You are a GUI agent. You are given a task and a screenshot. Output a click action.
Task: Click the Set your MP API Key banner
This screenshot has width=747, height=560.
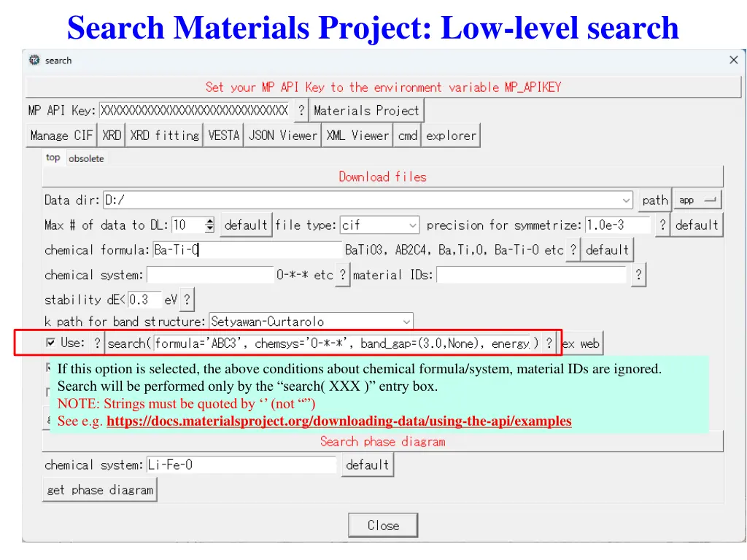pyautogui.click(x=383, y=87)
